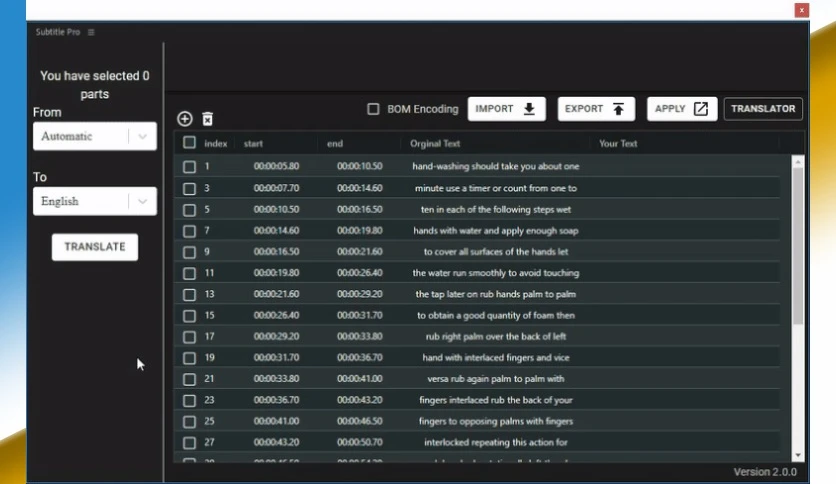
Task: Check the box for subtitle row 21
Action: click(x=189, y=380)
